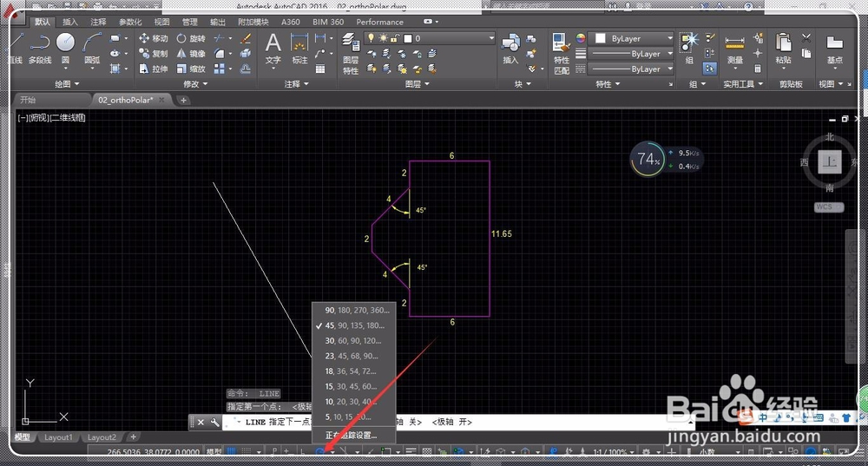This screenshot has height=466, width=868.
Task: Open Layer Properties (图层特性) manager
Action: 351,53
